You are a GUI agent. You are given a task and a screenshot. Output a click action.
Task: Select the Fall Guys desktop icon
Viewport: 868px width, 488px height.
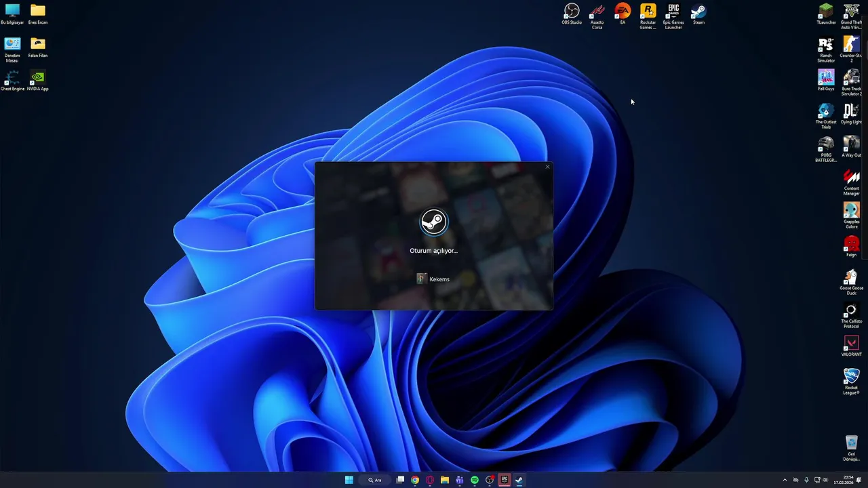pyautogui.click(x=826, y=81)
